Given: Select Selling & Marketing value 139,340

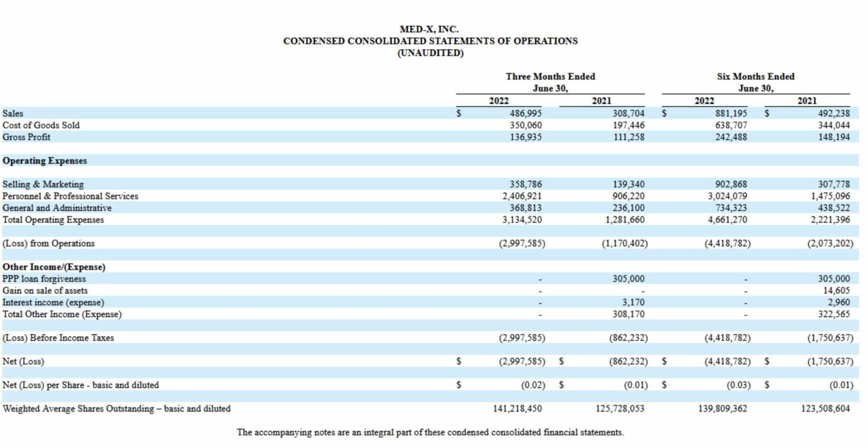Looking at the screenshot, I should (x=628, y=184).
